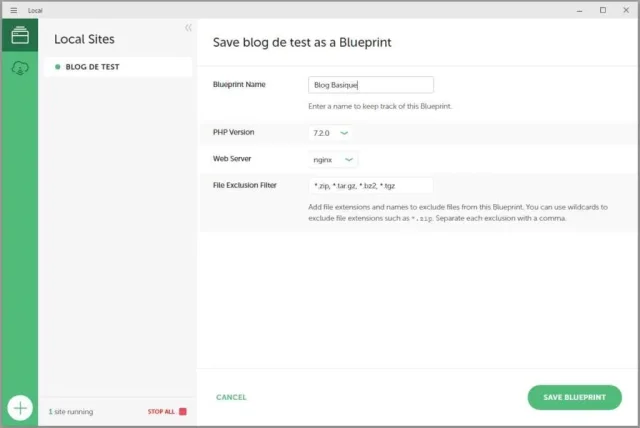Collapse the Local Sites panel with double chevron
The height and width of the screenshot is (428, 640).
coord(188,28)
